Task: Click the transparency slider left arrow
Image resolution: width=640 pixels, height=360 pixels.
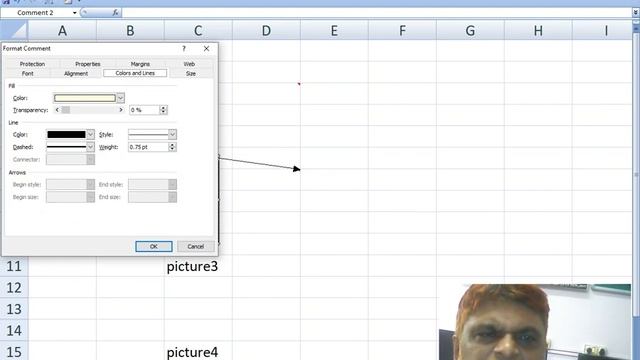Action: click(x=57, y=110)
